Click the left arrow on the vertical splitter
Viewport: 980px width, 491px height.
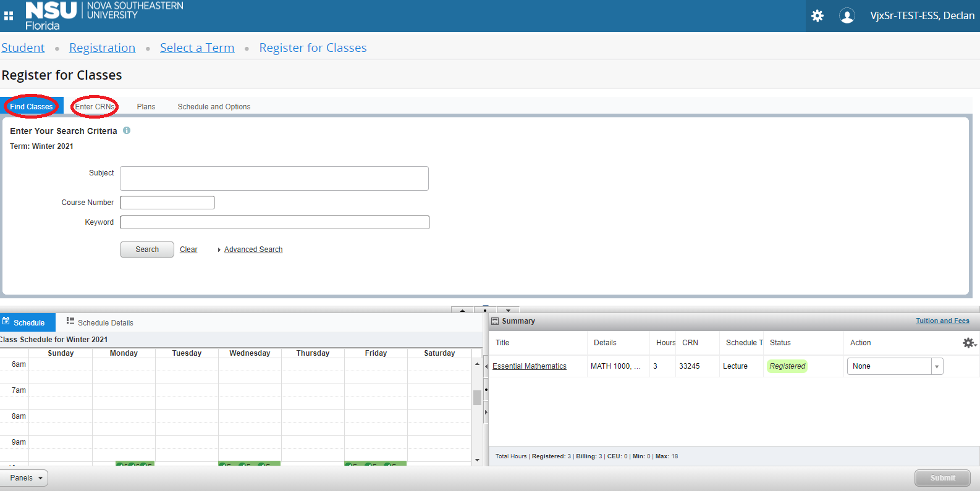486,367
